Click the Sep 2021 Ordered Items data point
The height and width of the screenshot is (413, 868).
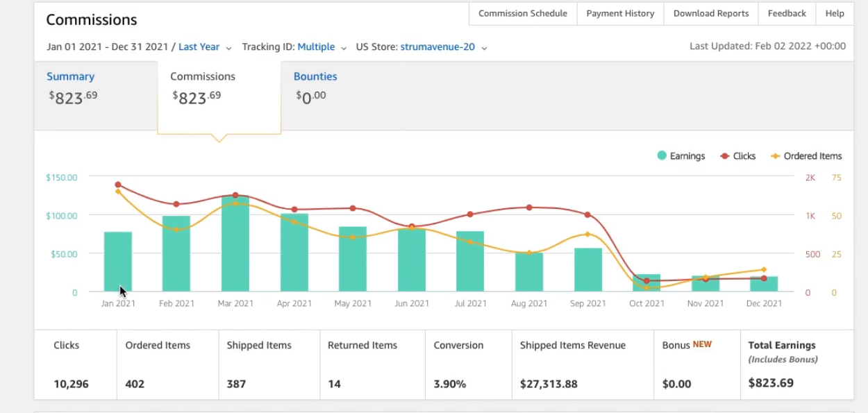pos(587,234)
